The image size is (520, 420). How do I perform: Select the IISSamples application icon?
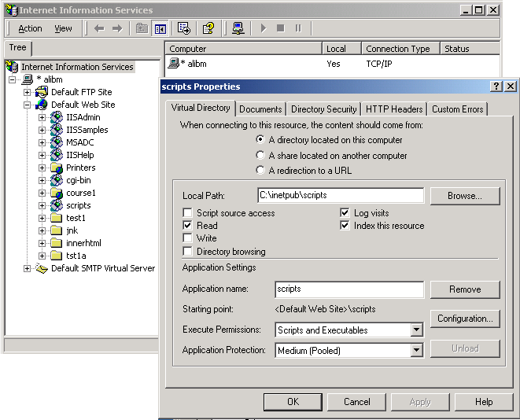click(x=57, y=130)
